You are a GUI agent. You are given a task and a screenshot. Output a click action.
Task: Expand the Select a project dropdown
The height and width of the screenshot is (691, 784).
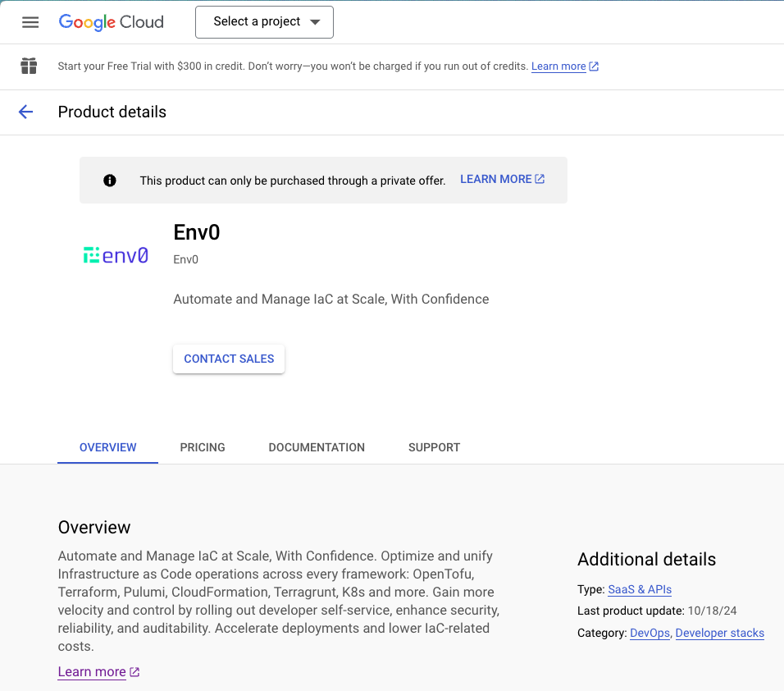tap(264, 22)
